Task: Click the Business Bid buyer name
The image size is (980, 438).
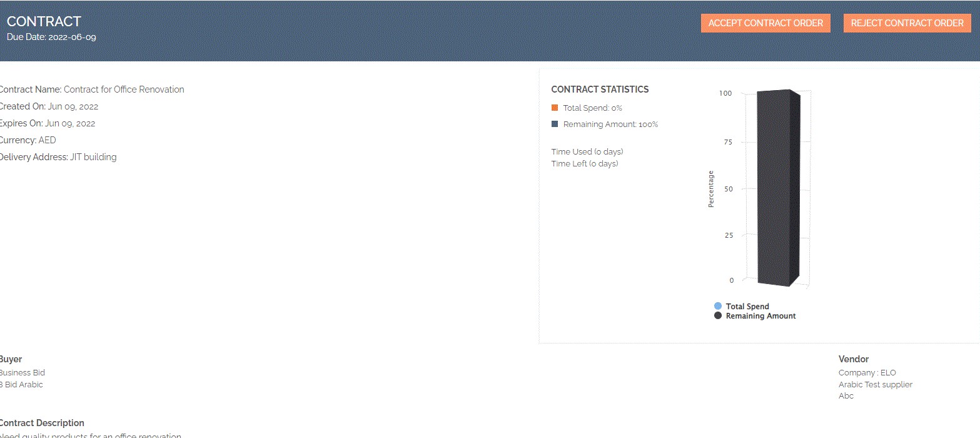Action: coord(23,372)
